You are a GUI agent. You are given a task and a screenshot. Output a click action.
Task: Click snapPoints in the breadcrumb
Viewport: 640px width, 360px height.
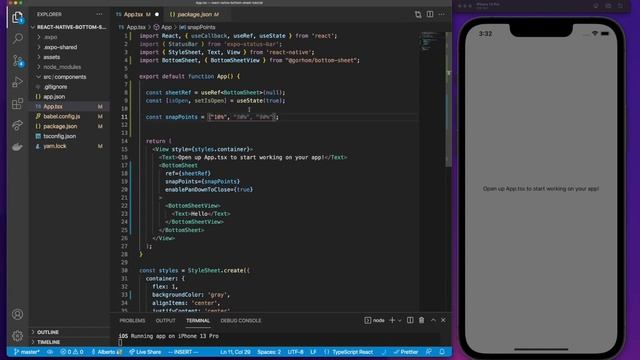point(198,27)
